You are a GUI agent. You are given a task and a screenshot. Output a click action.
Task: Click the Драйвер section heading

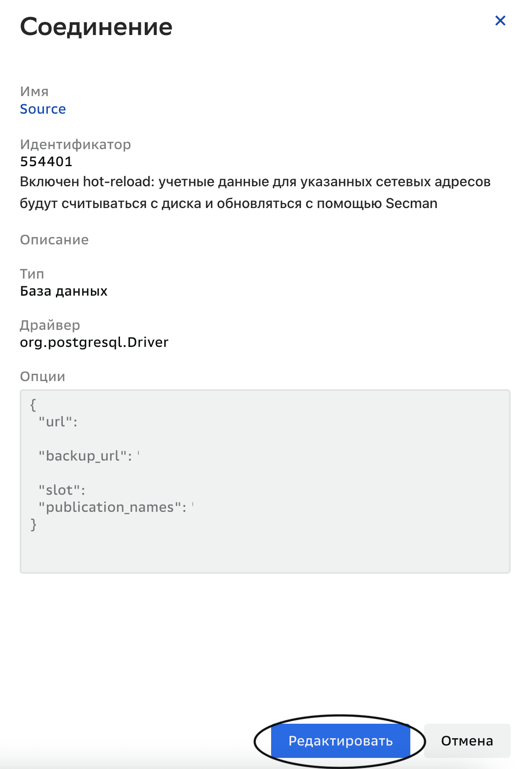50,325
